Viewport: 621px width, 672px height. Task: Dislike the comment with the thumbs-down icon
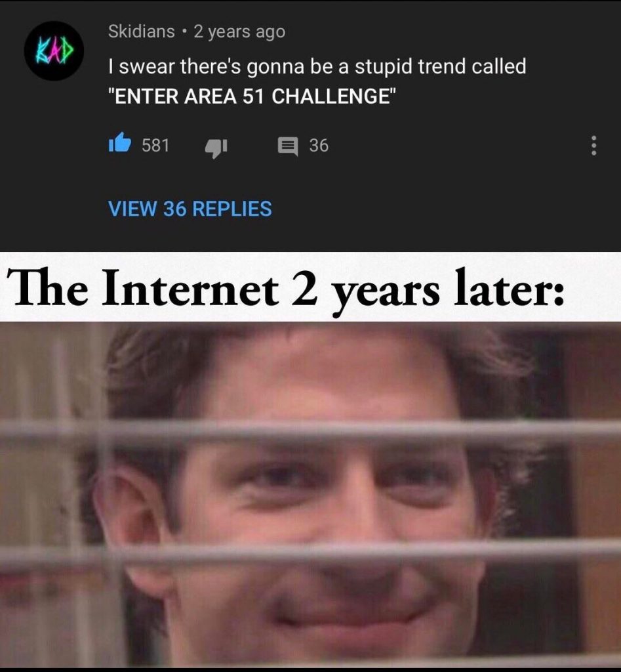216,148
